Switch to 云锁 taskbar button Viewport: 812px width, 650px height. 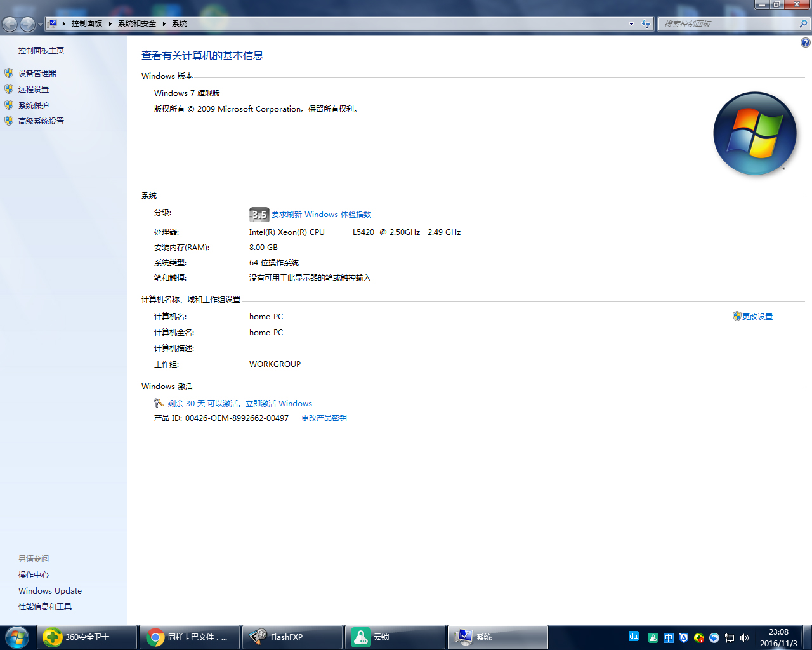coord(395,637)
